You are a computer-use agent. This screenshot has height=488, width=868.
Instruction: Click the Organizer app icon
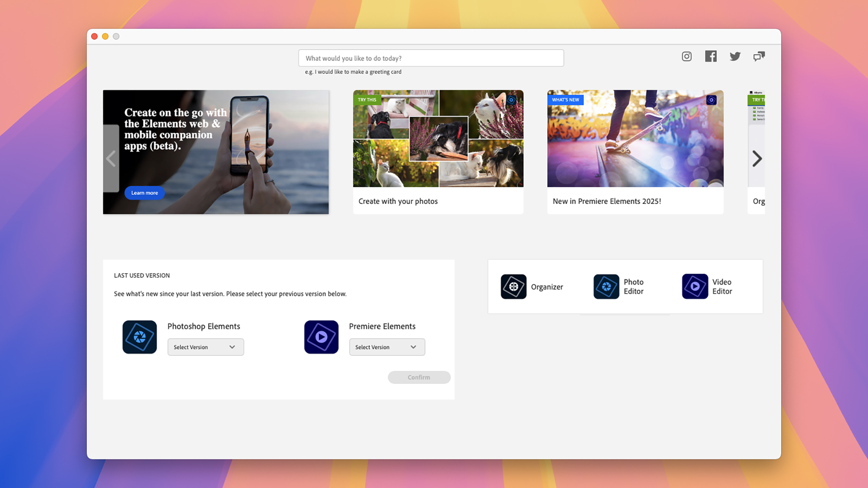point(513,286)
